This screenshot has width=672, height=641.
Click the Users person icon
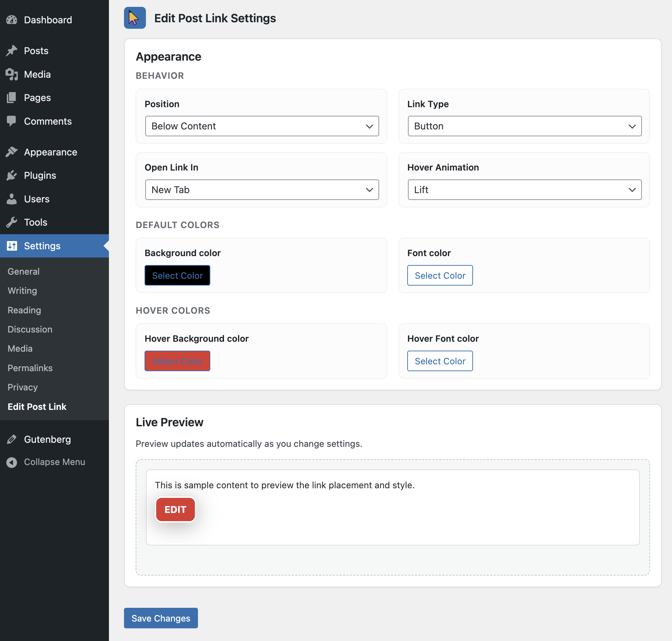tap(12, 199)
